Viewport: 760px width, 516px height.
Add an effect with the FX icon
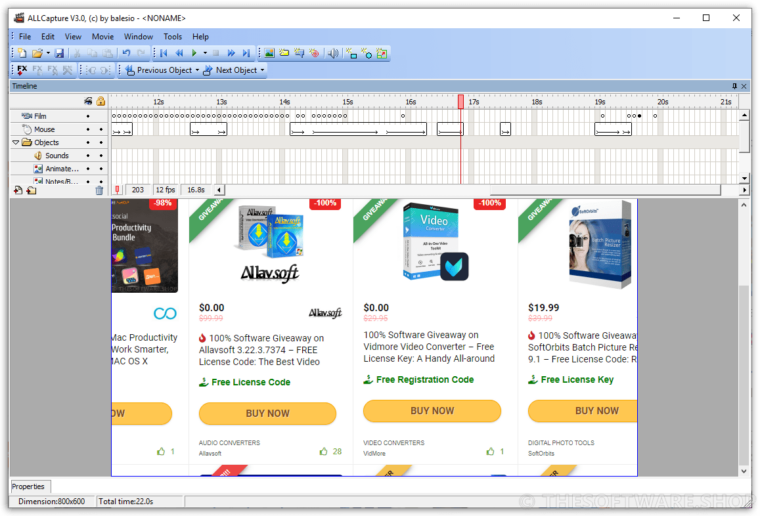22,70
